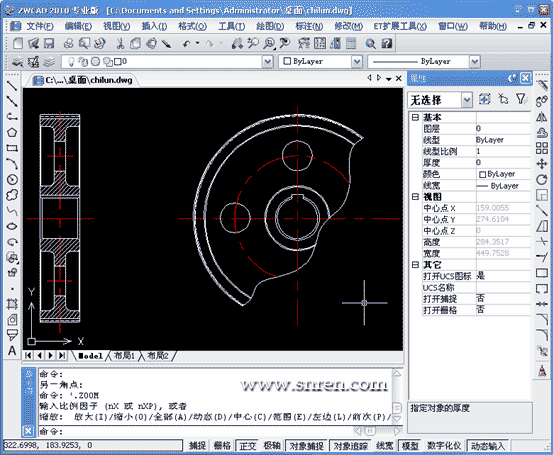Open the ByLayer color dropdown
This screenshot has width=553, height=455.
357,62
